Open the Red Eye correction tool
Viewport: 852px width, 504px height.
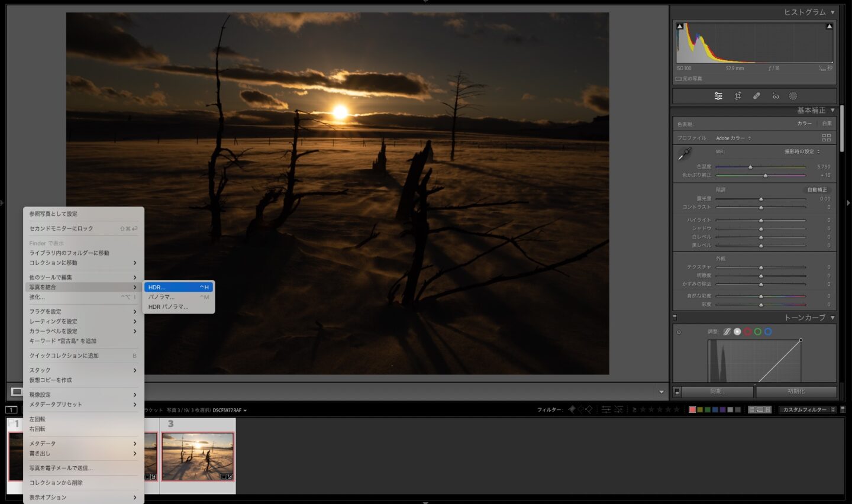(775, 96)
